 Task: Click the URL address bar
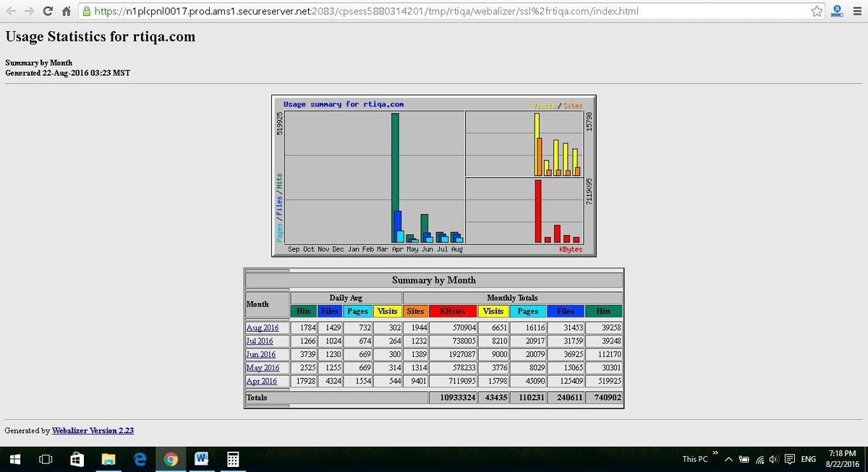click(448, 12)
